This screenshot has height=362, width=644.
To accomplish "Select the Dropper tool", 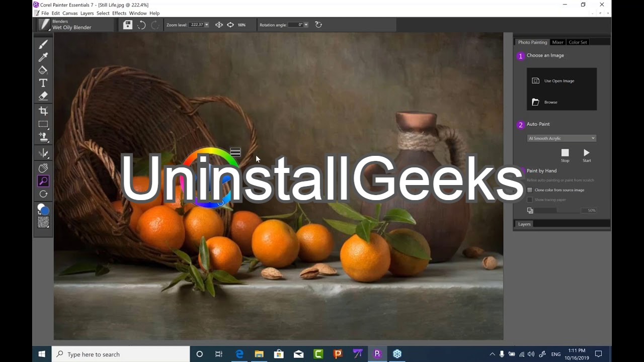I will (x=43, y=57).
